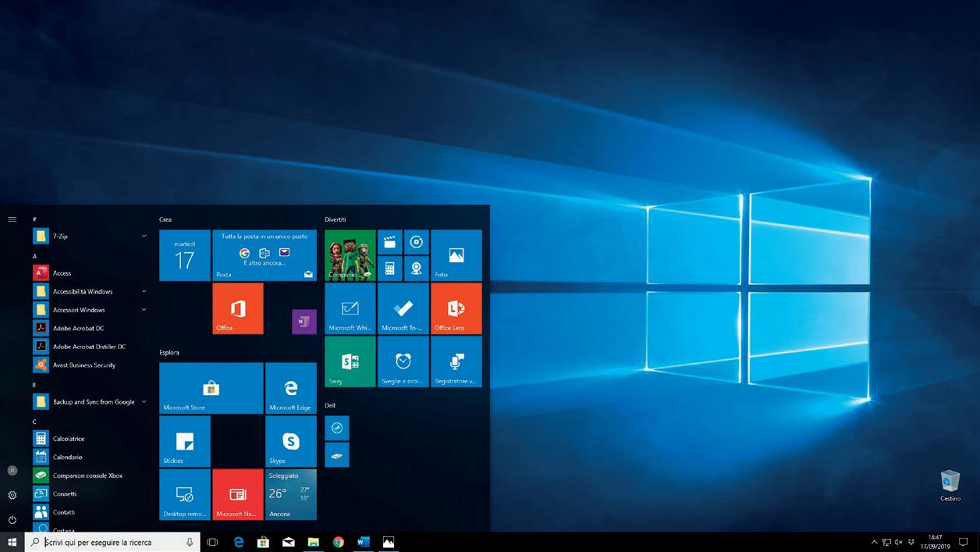Expand the Start menu hamburger navigation
980x552 pixels.
click(x=12, y=219)
